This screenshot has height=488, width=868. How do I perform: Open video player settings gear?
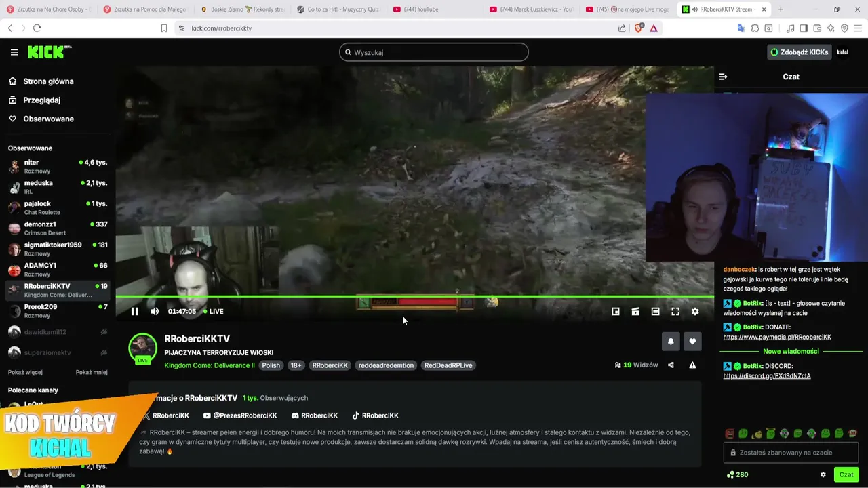[695, 312]
